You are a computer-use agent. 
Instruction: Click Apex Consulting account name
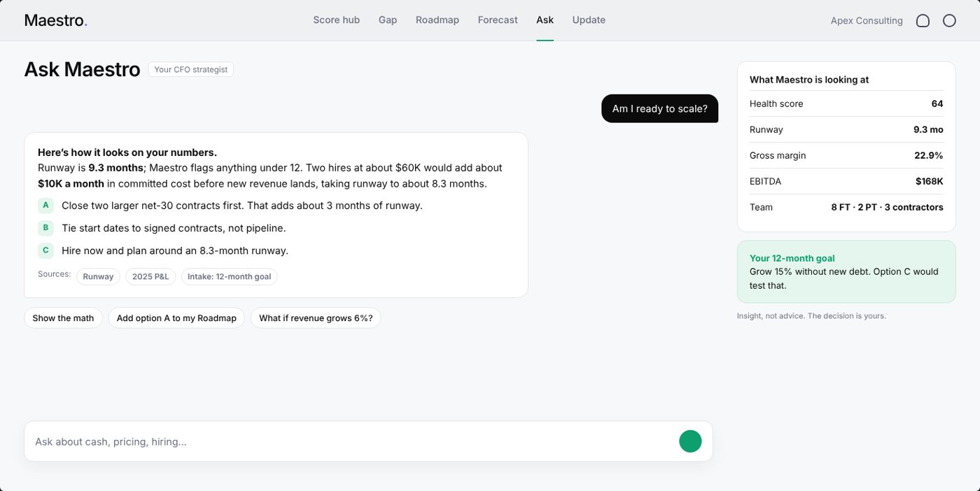click(867, 21)
